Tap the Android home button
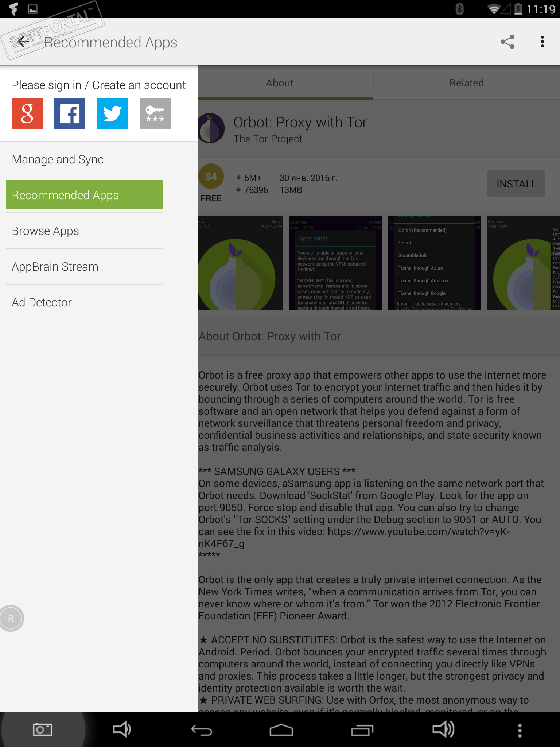 pyautogui.click(x=281, y=730)
